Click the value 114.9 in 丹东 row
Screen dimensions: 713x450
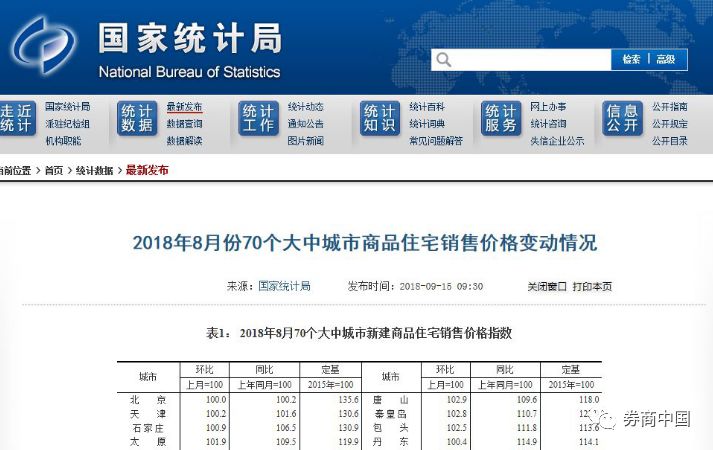(x=527, y=442)
